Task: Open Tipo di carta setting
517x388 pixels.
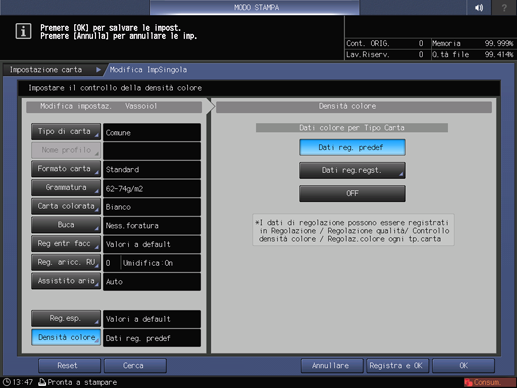Action: pos(66,132)
